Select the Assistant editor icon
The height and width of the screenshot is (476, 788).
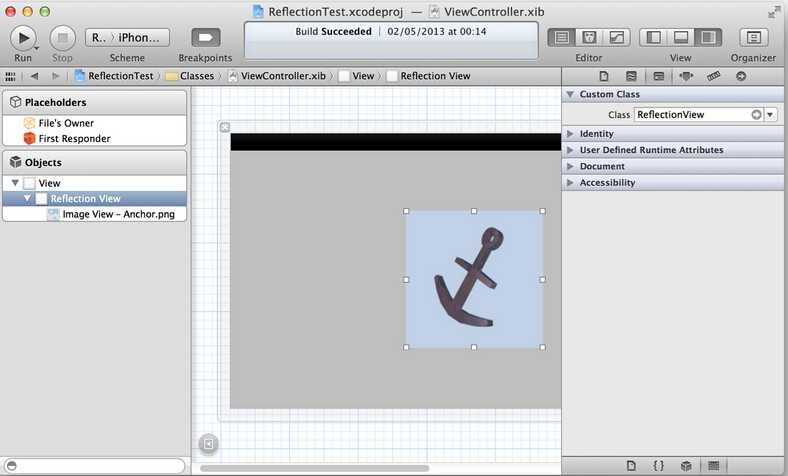(589, 38)
